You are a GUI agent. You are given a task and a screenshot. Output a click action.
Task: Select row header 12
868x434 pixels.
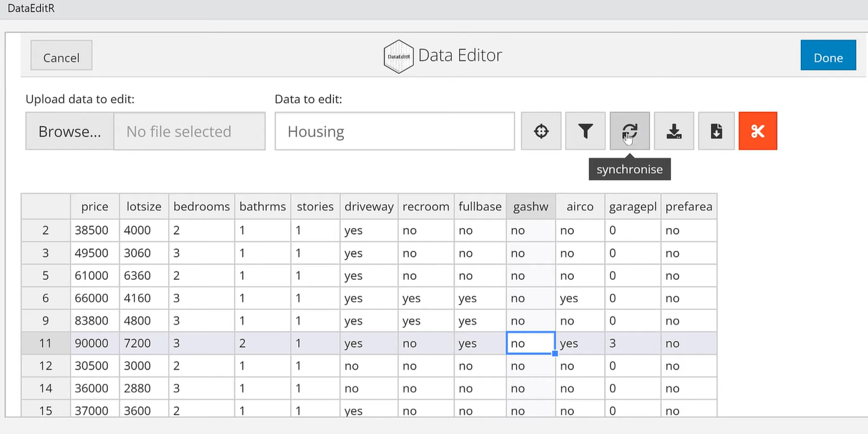46,366
